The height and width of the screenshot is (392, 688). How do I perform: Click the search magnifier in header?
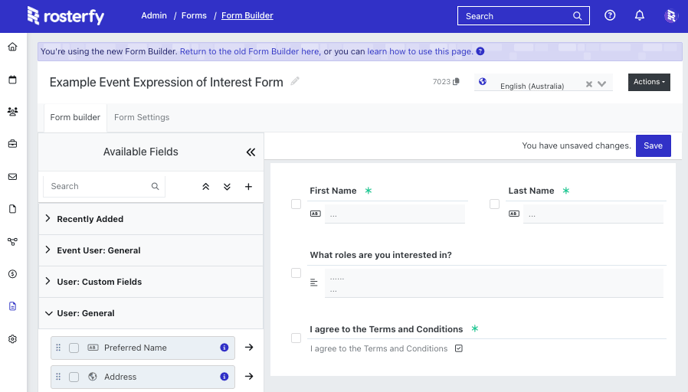pos(577,16)
